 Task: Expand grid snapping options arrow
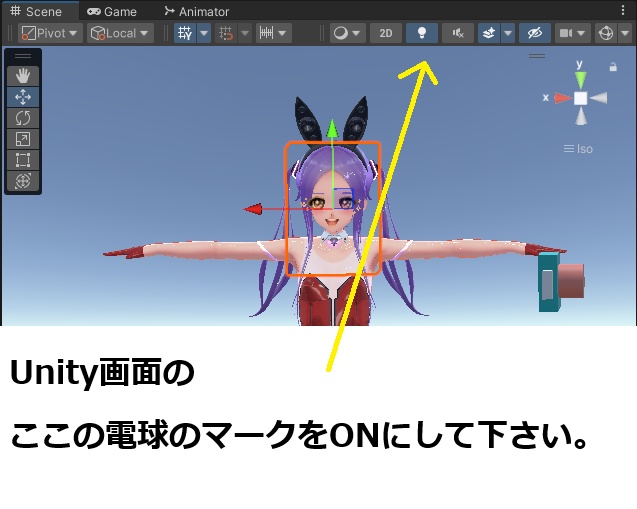[245, 33]
